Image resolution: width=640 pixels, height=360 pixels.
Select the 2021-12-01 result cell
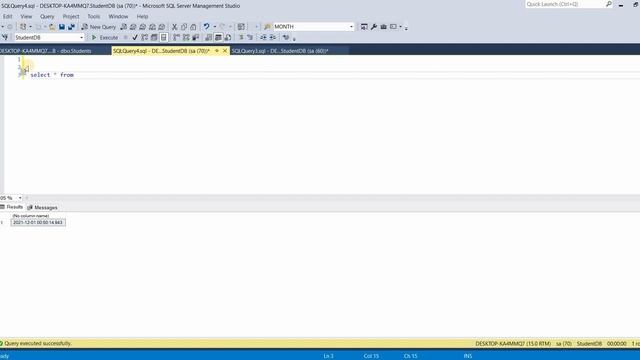click(38, 222)
